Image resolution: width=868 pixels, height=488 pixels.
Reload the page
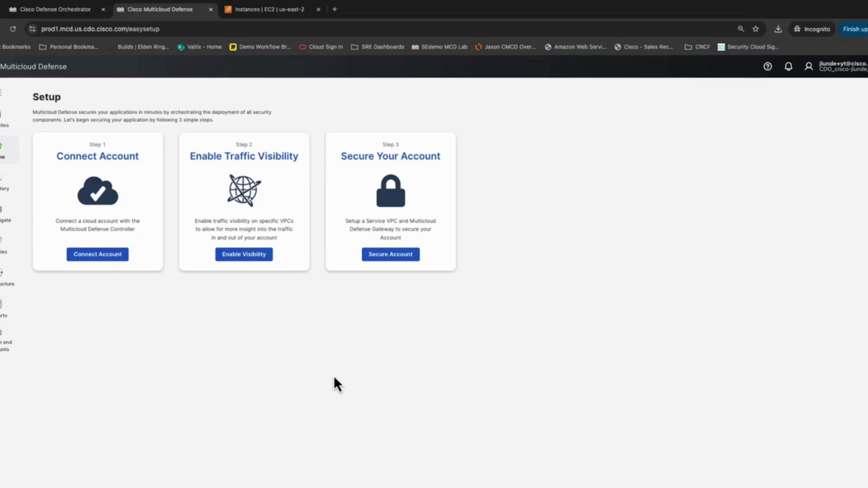[x=13, y=29]
